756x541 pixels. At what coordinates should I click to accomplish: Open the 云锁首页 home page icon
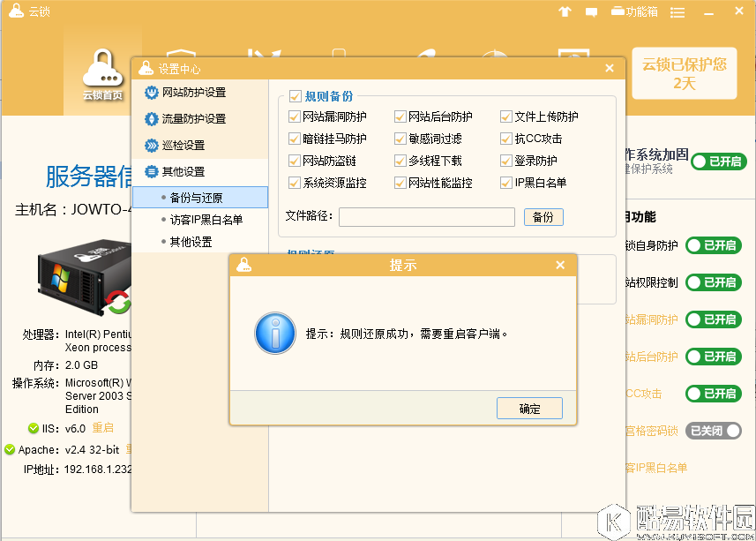pyautogui.click(x=101, y=75)
